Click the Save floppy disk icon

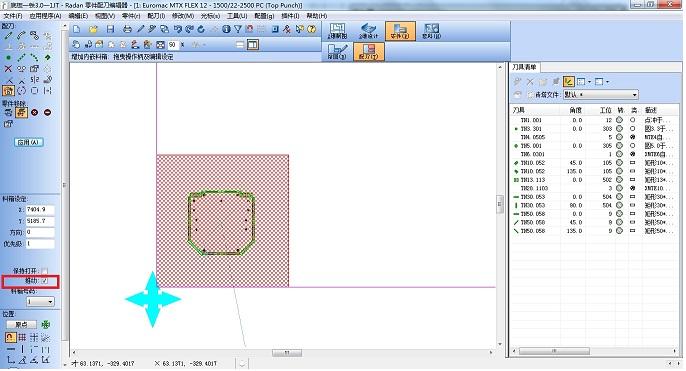110,29
